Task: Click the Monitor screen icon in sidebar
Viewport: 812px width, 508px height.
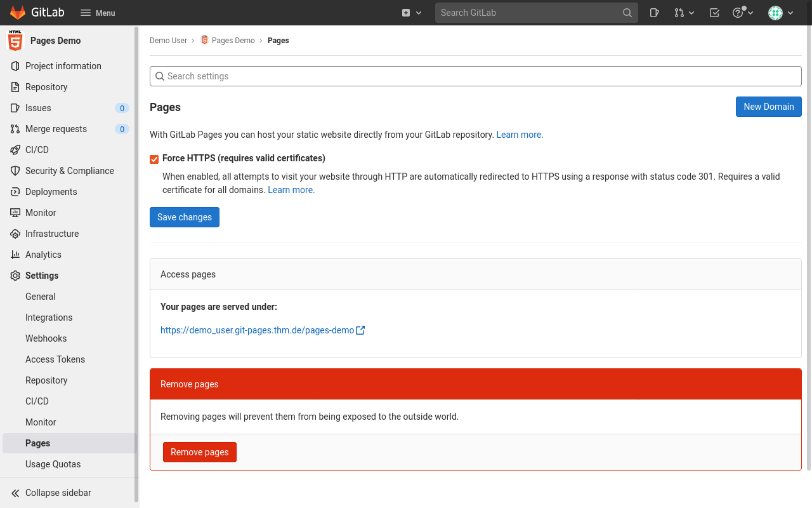Action: (15, 213)
